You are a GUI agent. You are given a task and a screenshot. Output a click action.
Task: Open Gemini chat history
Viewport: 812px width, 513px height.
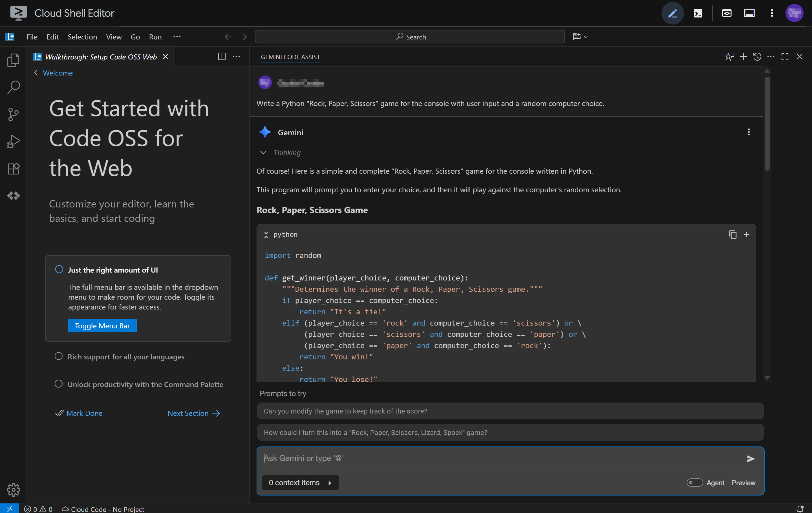coord(757,57)
